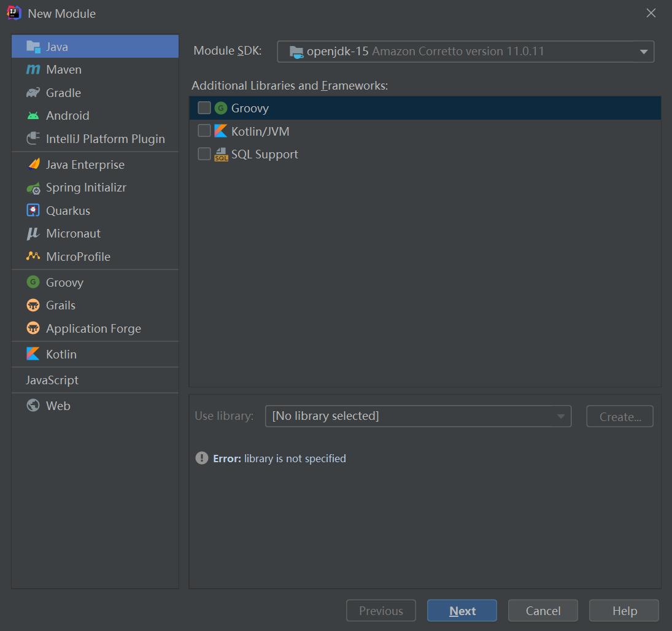
Task: Click the Previous button
Action: point(381,610)
